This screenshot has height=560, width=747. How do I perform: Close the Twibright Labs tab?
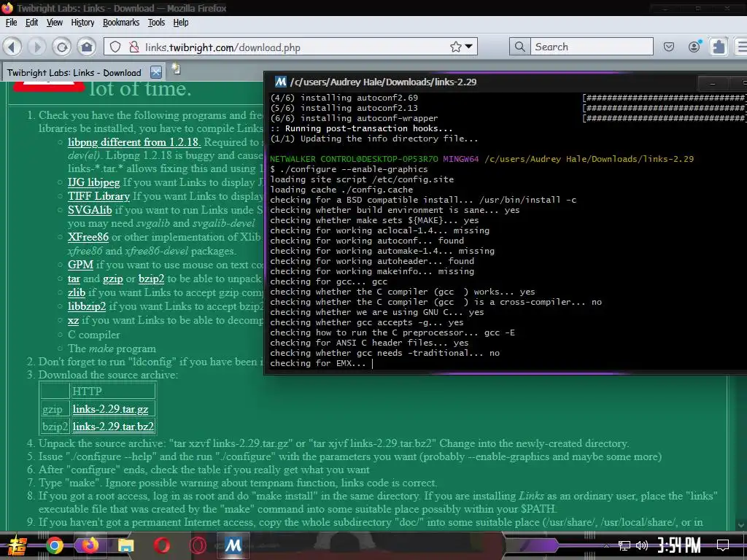[x=156, y=72]
